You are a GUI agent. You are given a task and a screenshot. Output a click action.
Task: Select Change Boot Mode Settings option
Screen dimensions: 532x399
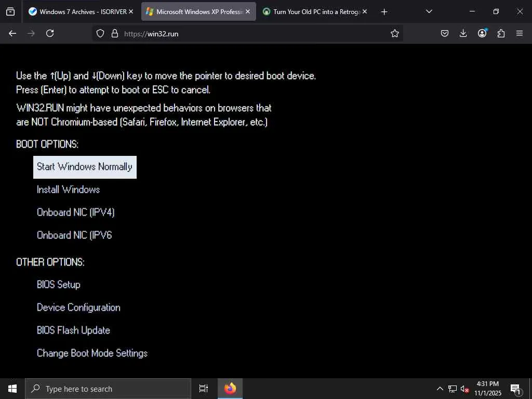(92, 353)
